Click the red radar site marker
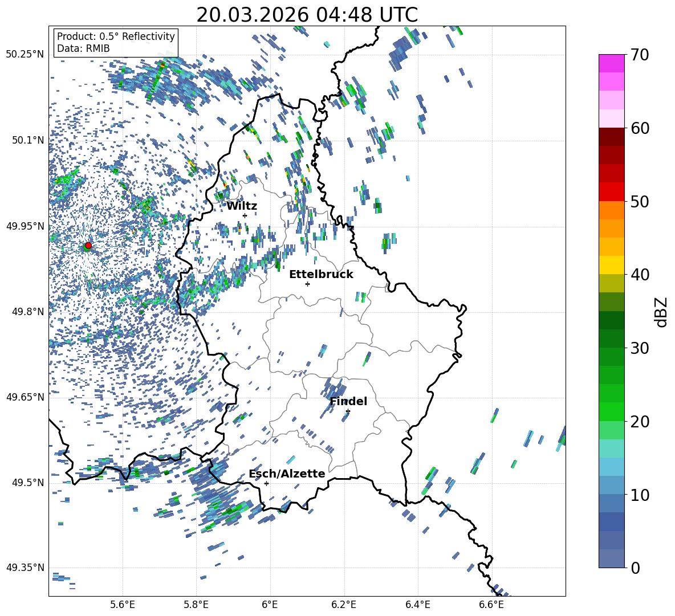 point(88,246)
